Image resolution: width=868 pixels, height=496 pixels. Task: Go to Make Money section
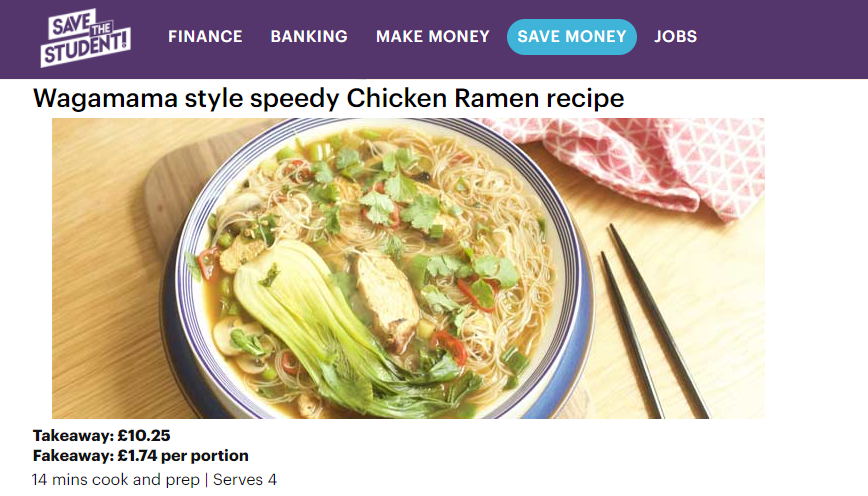click(433, 37)
